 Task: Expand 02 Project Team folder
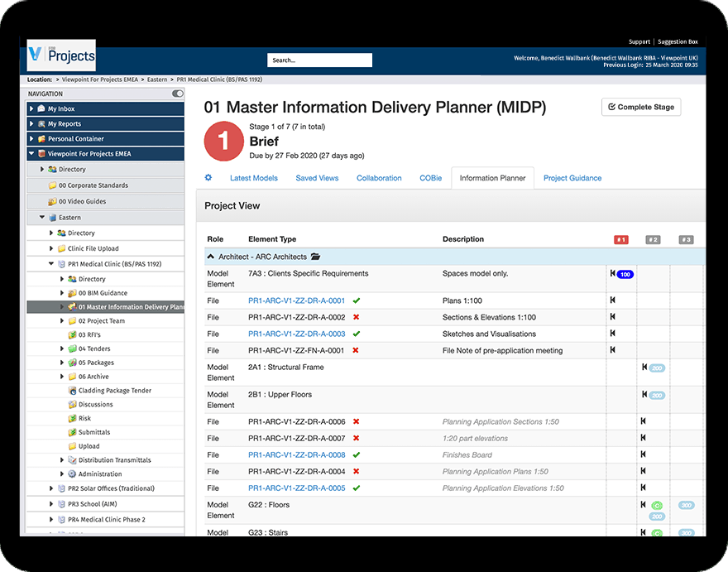point(62,320)
